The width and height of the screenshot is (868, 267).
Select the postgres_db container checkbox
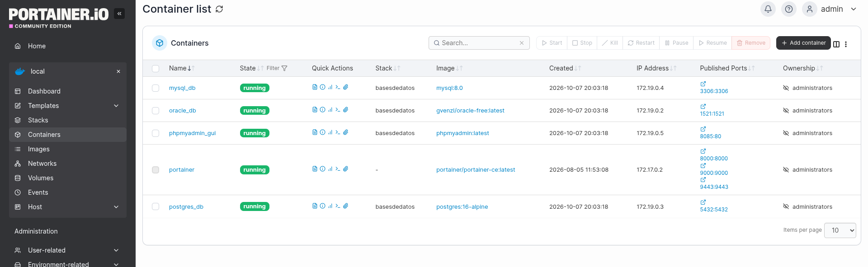coord(156,206)
